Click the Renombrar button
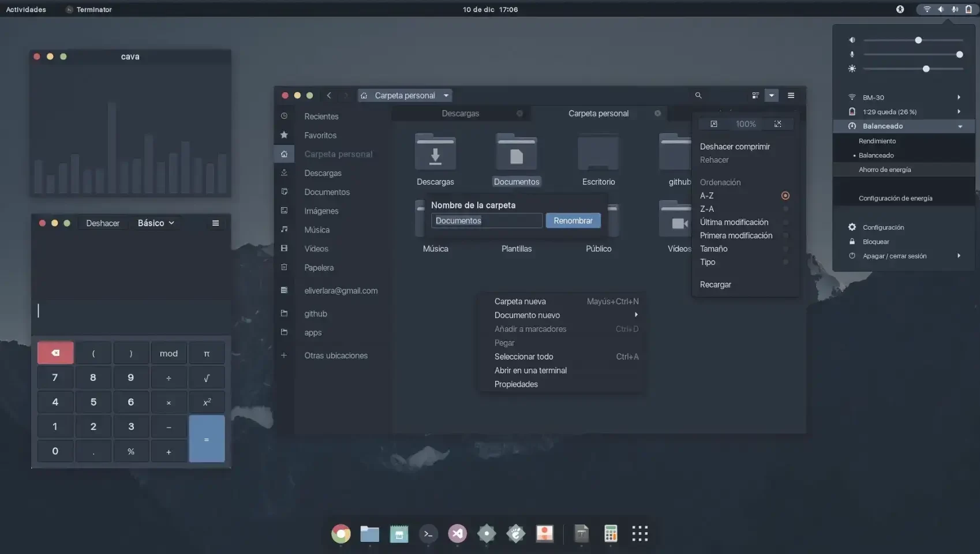 pos(573,220)
